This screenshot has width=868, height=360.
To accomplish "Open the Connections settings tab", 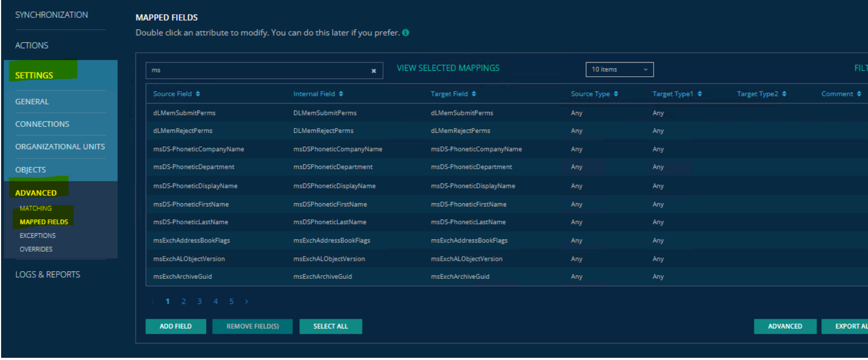I will (x=42, y=124).
